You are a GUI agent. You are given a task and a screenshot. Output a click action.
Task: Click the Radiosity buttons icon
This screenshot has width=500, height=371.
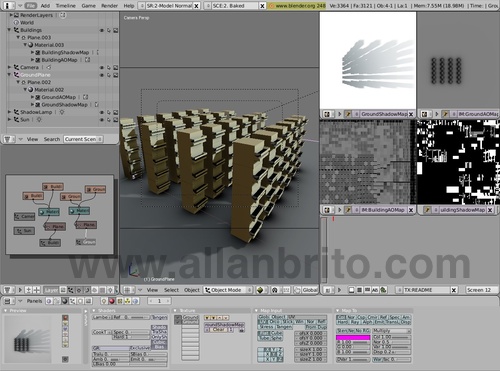(127, 301)
